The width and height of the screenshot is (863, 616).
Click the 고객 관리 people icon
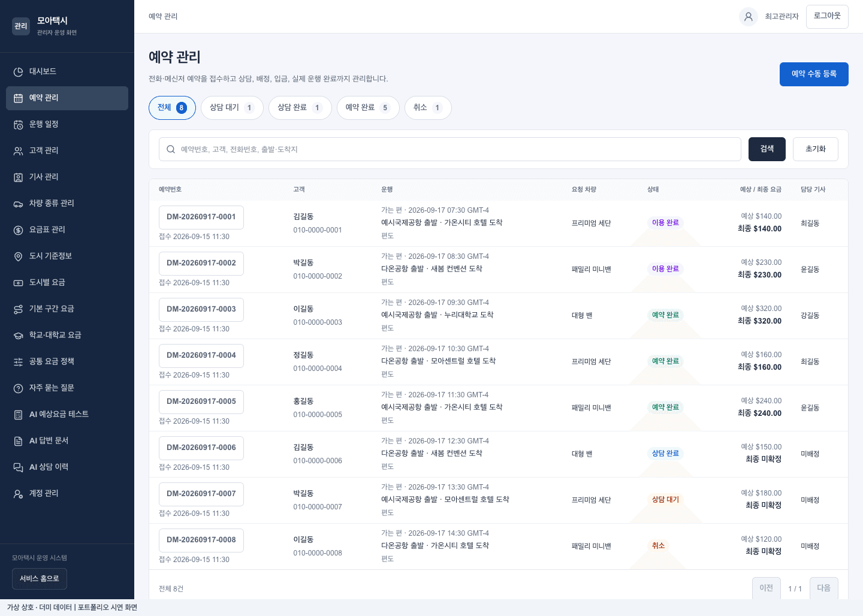pyautogui.click(x=19, y=151)
